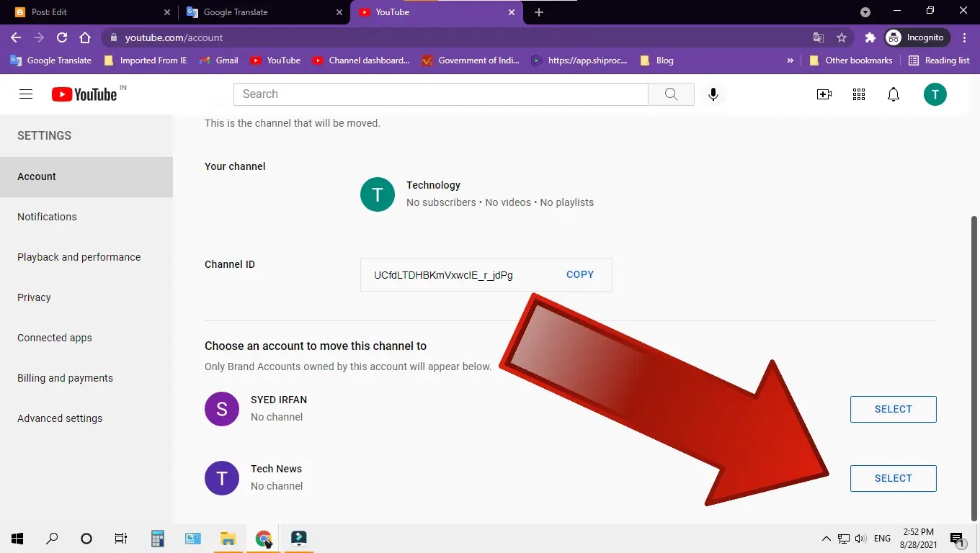The height and width of the screenshot is (553, 980).
Task: Open the Chrome three-dot menu
Action: click(964, 37)
